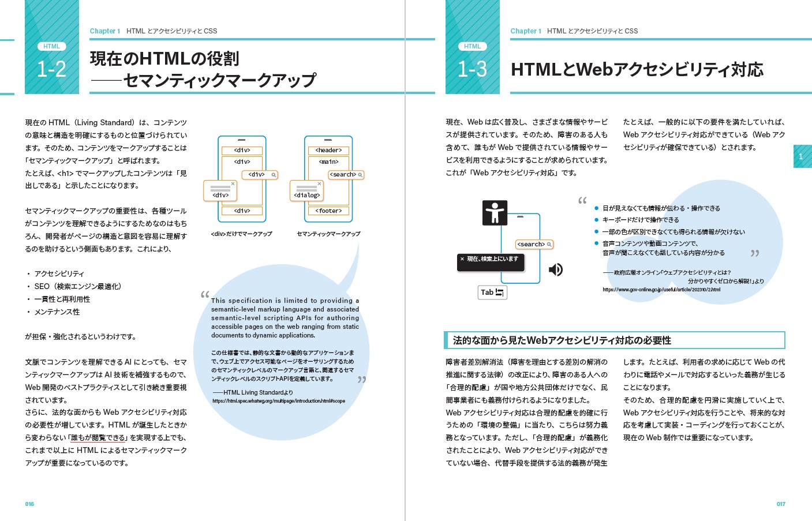
Task: Click the x in the black 現在、検索上にいます tooltip
Action: [x=462, y=259]
